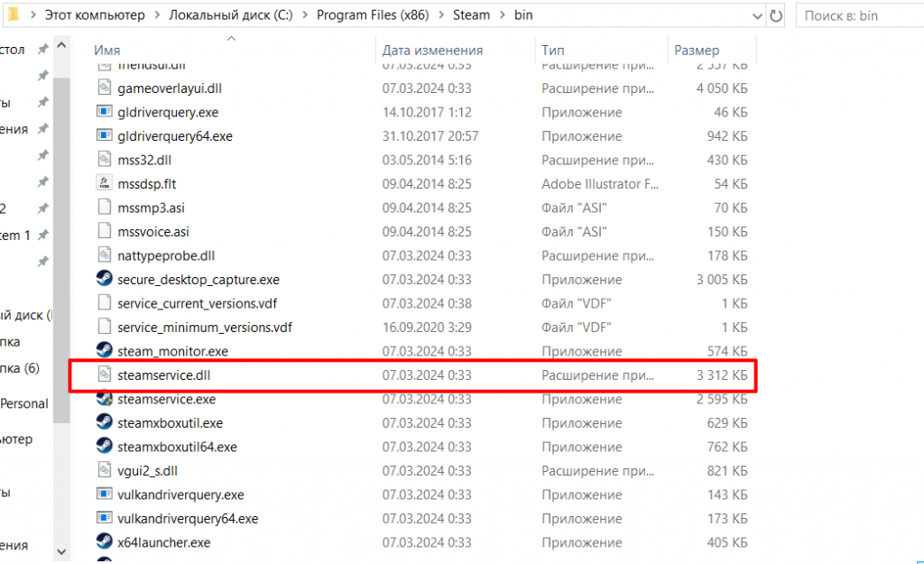Select the blank icon of mssmp3.asi
924x564 pixels.
coord(105,208)
